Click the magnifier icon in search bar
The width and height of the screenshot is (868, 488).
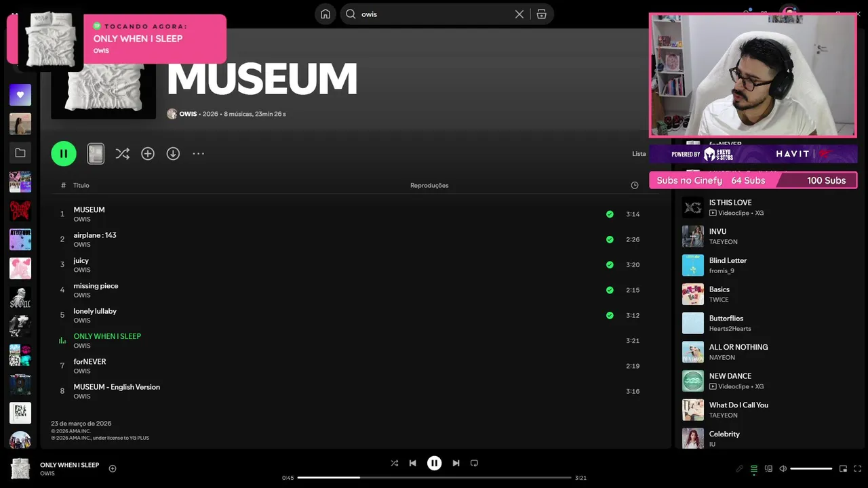click(351, 14)
